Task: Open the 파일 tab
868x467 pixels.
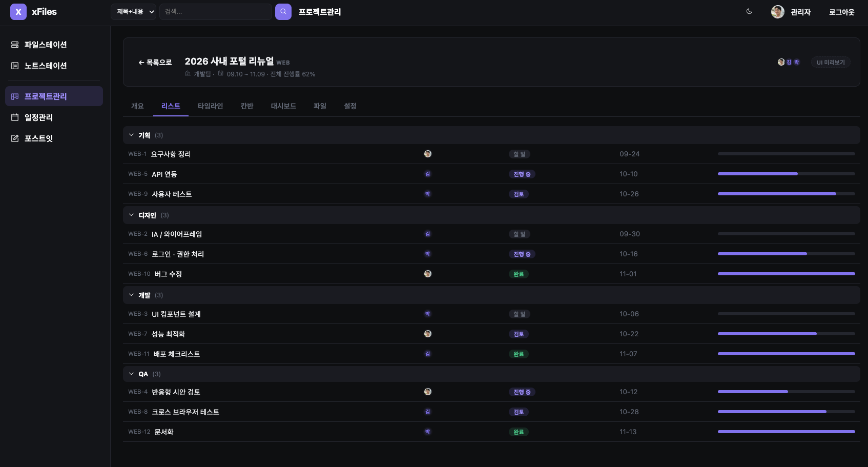Action: pyautogui.click(x=320, y=106)
